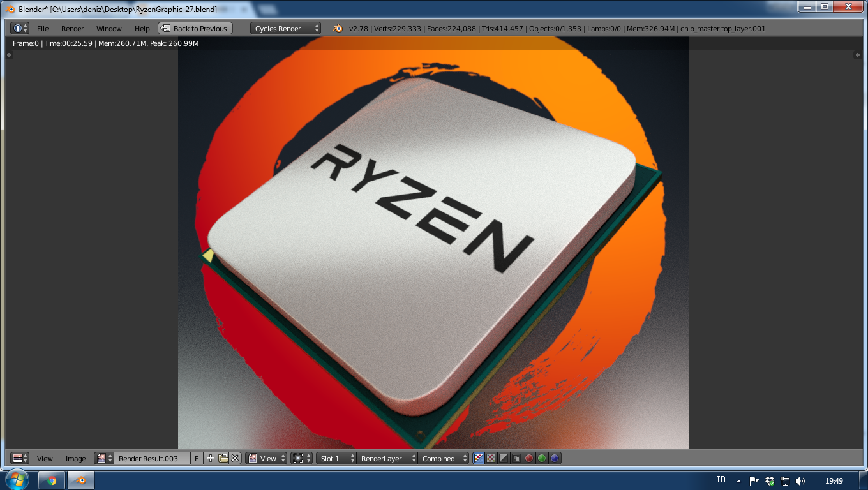Image resolution: width=868 pixels, height=490 pixels.
Task: Open the Window menu
Action: click(x=108, y=29)
